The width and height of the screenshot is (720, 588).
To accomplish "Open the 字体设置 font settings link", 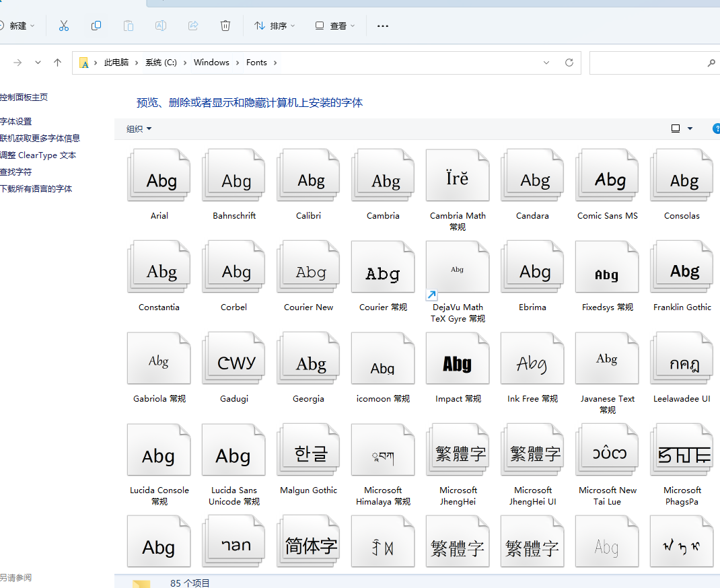I will tap(16, 122).
